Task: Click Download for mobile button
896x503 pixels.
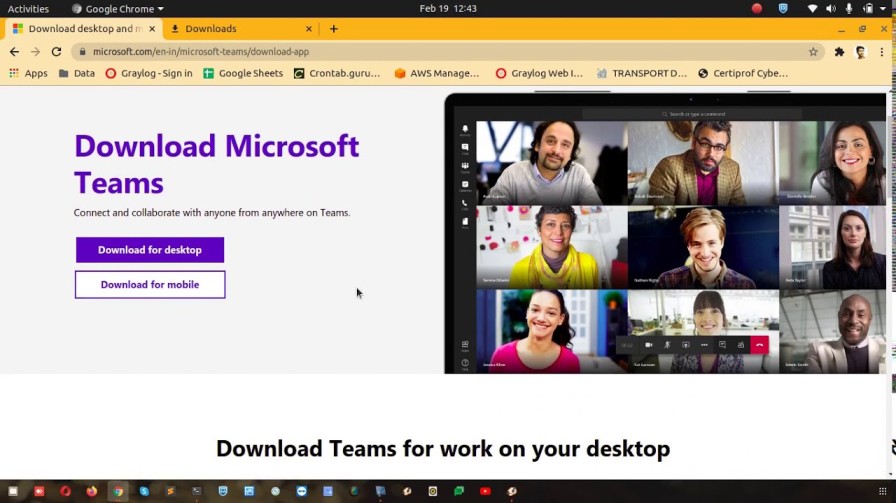Action: (150, 285)
